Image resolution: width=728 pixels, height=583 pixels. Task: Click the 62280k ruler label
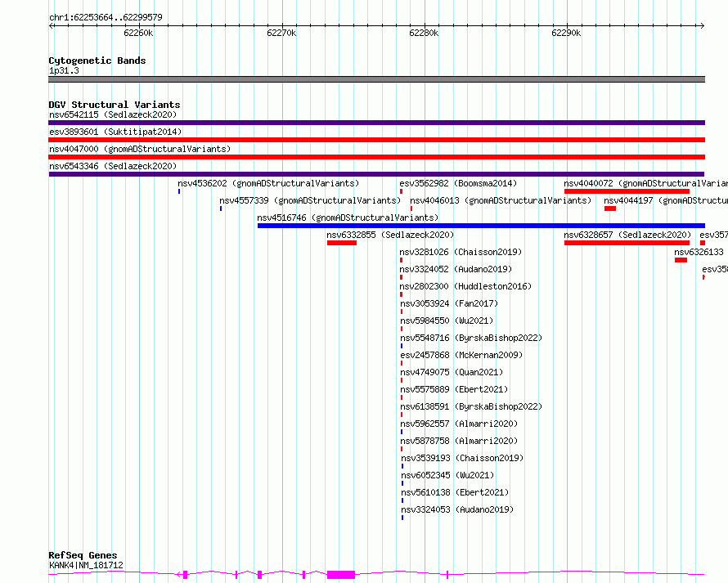(x=424, y=33)
